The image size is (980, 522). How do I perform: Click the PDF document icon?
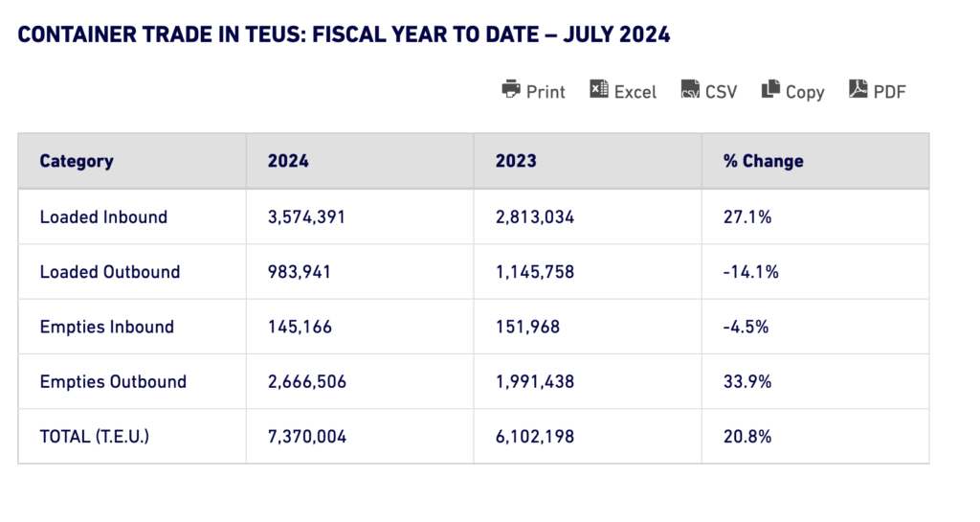(858, 89)
